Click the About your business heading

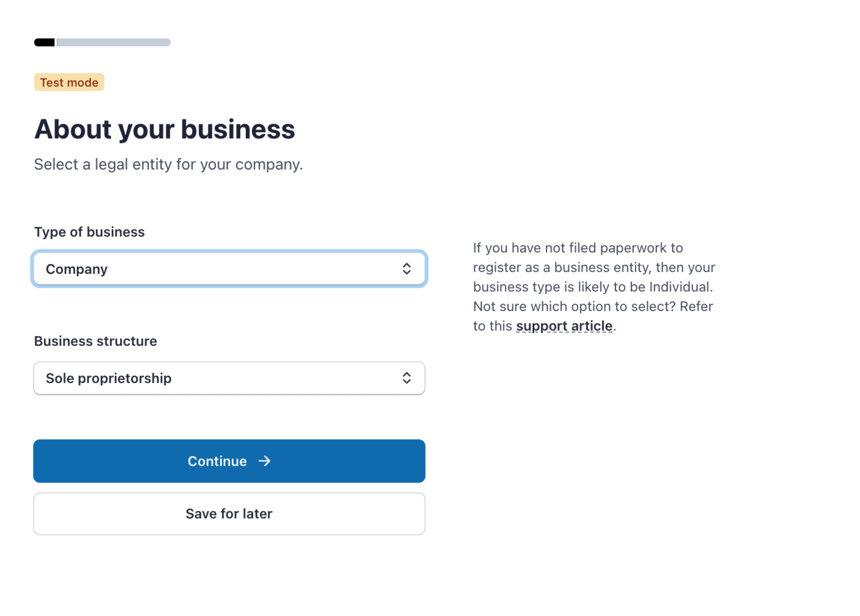[165, 129]
